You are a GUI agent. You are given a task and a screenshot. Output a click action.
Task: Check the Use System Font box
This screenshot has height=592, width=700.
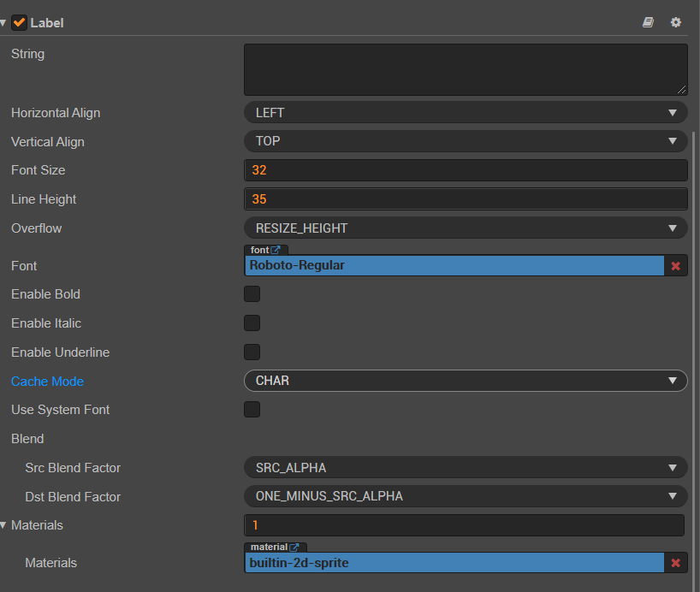(x=252, y=410)
